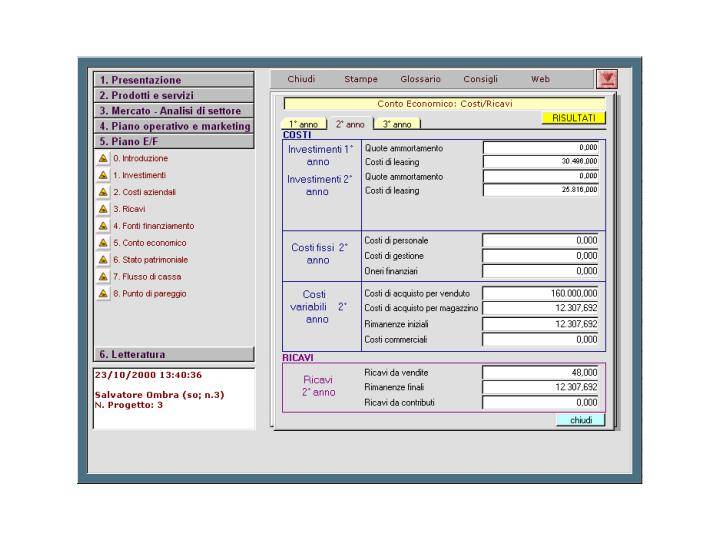This screenshot has width=720, height=540.
Task: Click the yellow RISULTATI button
Action: point(574,118)
